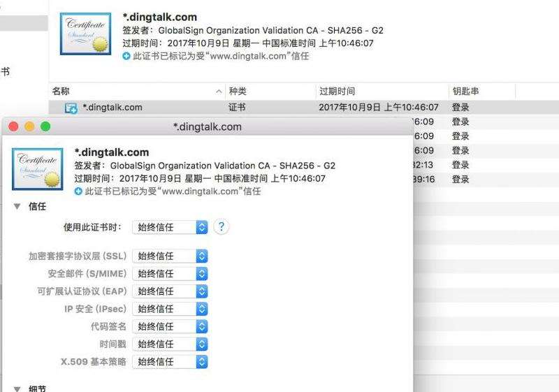Sort by the 名称 column header

pyautogui.click(x=137, y=92)
